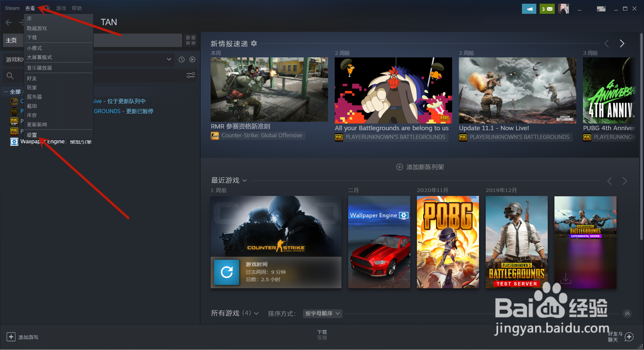
Task: Click the RMR 参赛资格新准则 headline
Action: click(240, 127)
